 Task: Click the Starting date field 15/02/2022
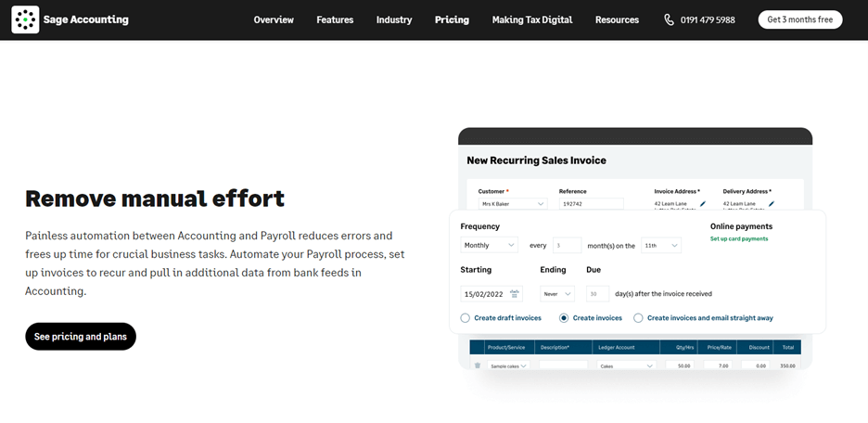491,294
